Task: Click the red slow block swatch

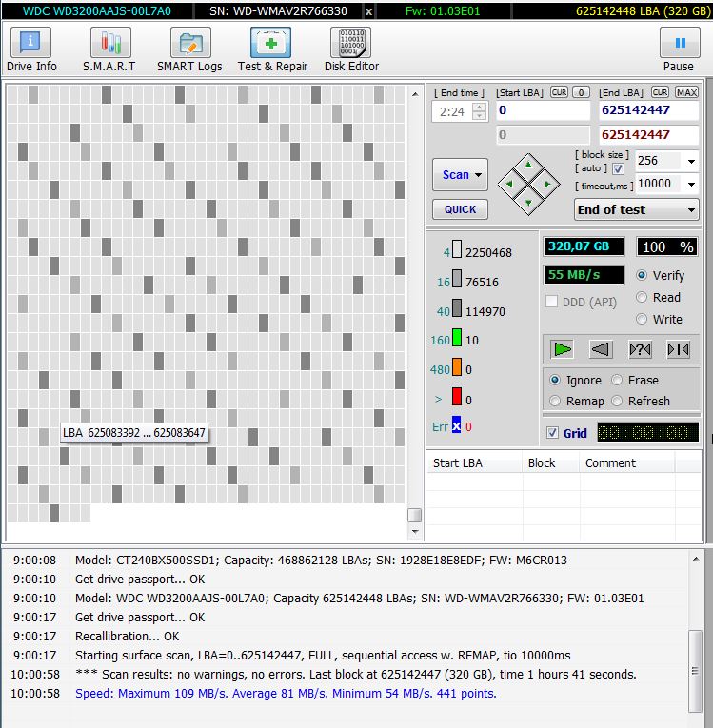Action: point(457,397)
